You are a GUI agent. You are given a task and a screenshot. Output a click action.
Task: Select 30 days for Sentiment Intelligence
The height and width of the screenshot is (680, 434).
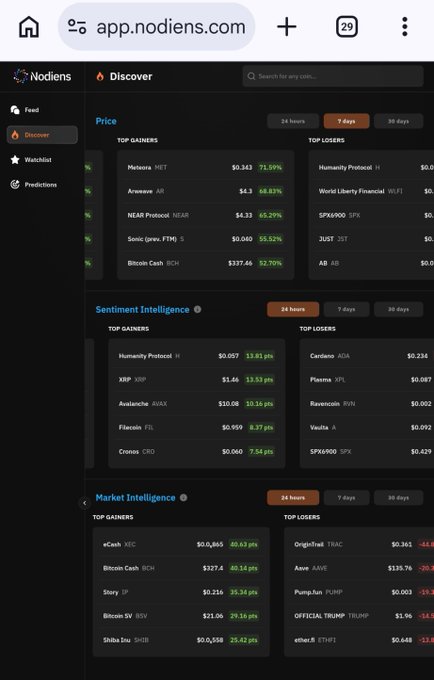coord(398,309)
